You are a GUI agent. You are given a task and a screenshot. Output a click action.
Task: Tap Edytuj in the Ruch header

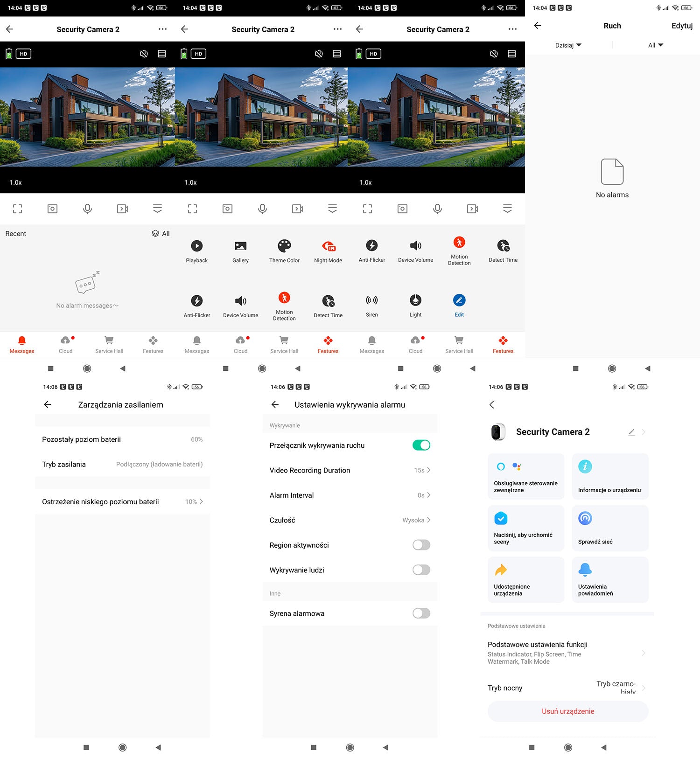(681, 26)
